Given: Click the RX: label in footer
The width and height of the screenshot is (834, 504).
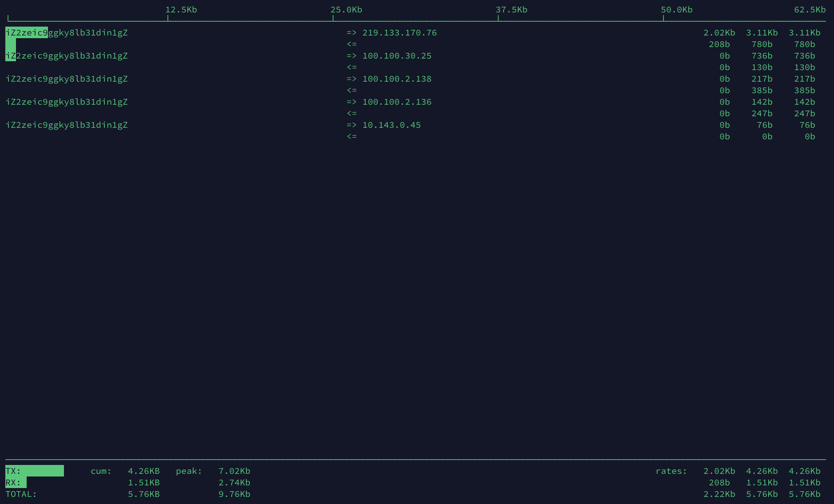Looking at the screenshot, I should click(x=13, y=483).
